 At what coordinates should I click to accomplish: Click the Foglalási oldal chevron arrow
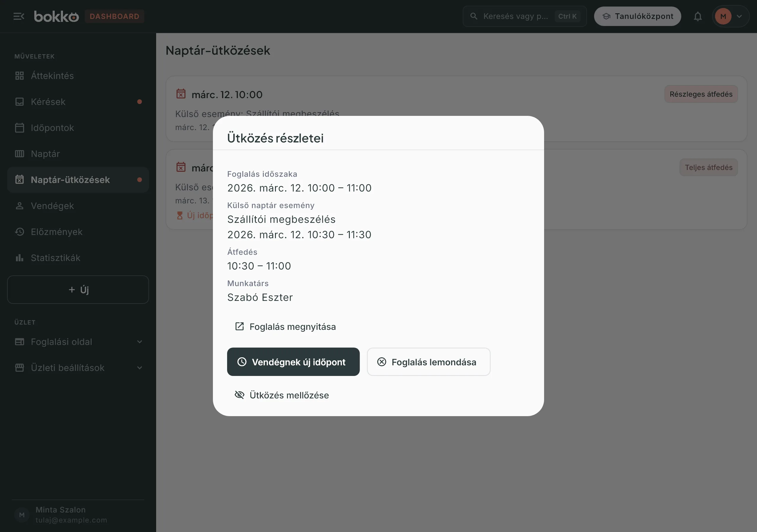tap(140, 342)
